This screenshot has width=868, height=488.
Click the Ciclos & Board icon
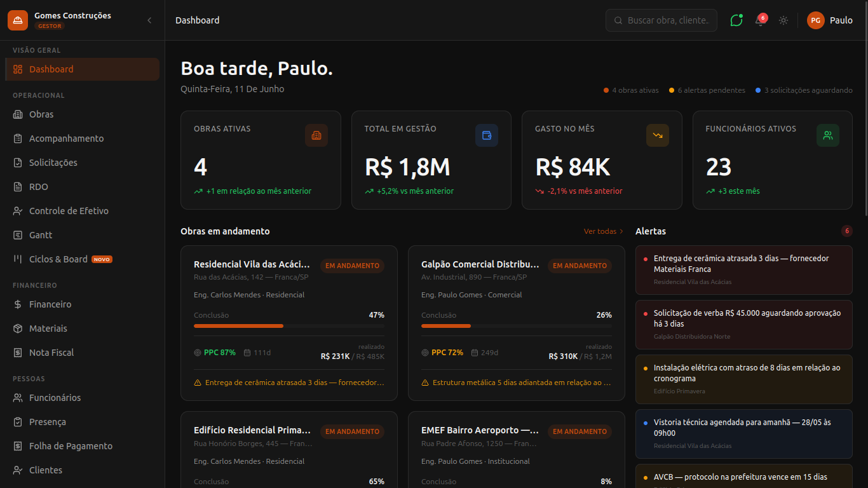(x=18, y=259)
